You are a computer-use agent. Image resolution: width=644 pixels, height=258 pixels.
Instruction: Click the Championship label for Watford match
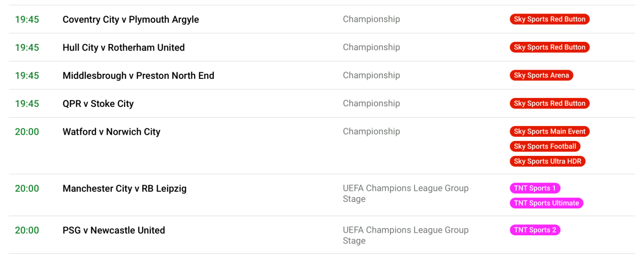[371, 132]
